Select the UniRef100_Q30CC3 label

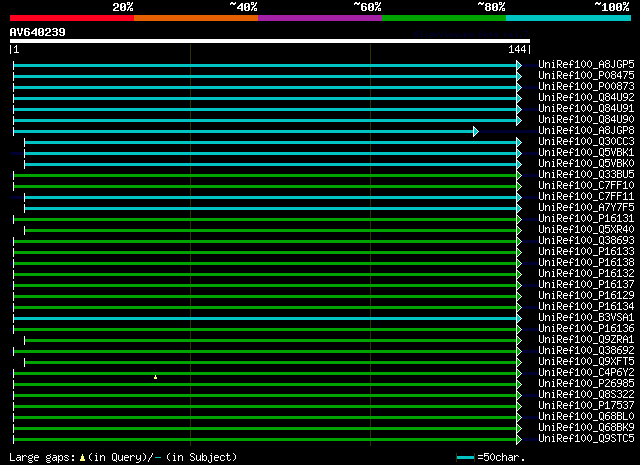(586, 142)
